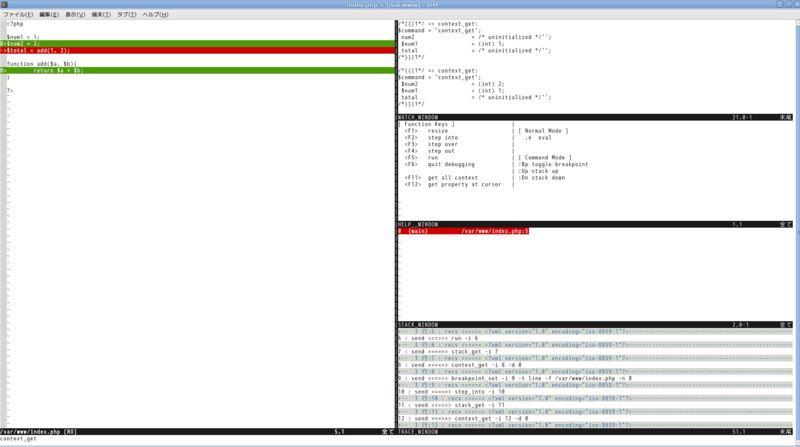The image size is (800, 447).
Task: Click trace line 'send breakpoint_set -i 9'
Action: (515, 378)
